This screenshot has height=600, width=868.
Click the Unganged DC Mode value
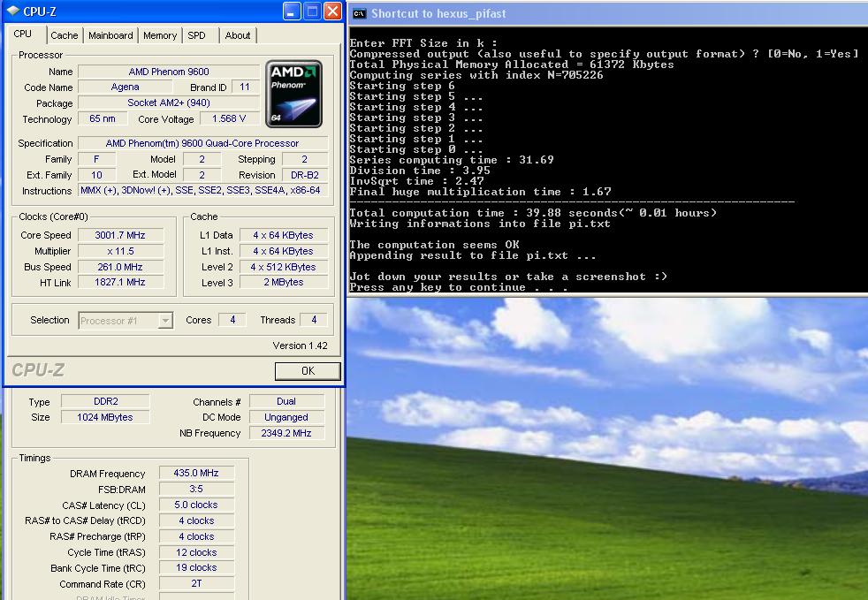286,417
